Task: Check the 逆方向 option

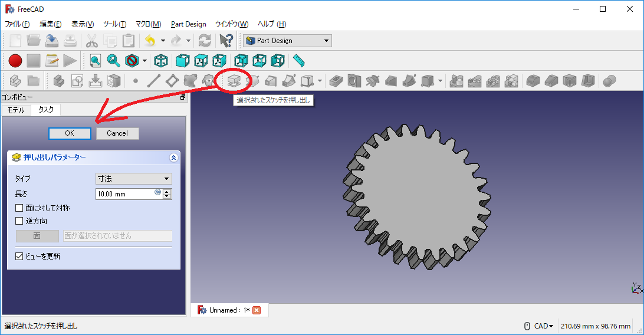Action: 19,221
